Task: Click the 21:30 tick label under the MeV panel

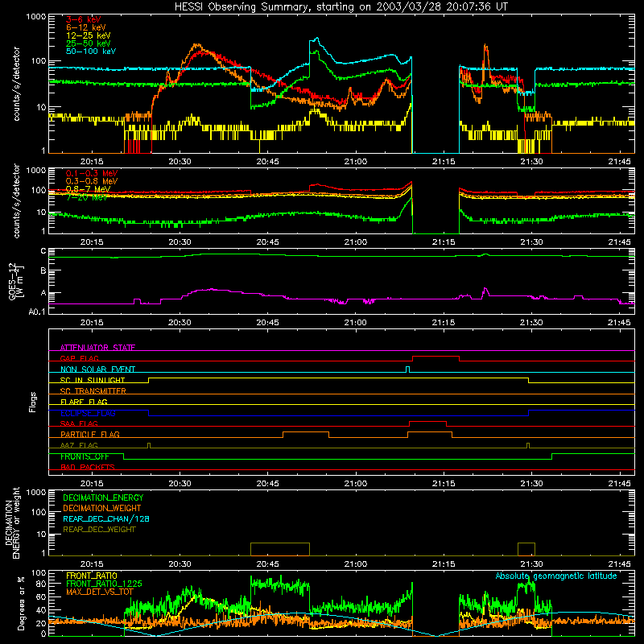Action: [x=531, y=242]
